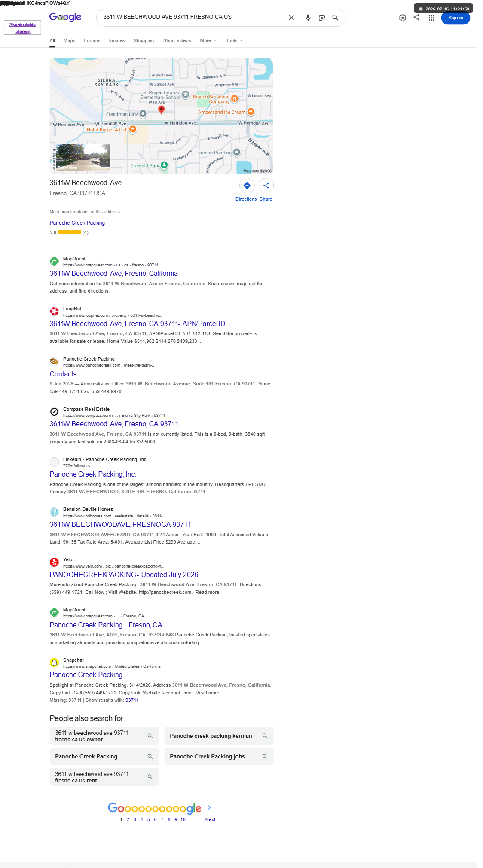Switch to the Shopping tab
483x868 pixels.
[x=144, y=40]
